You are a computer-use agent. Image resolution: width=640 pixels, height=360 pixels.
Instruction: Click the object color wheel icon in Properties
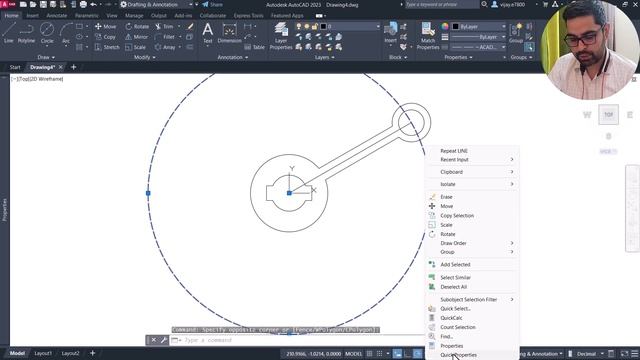[x=445, y=27]
